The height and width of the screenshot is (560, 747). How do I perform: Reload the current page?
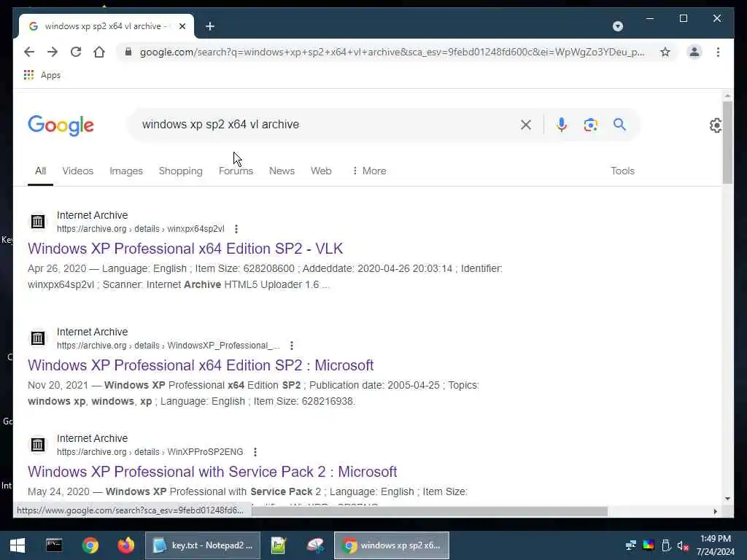(x=76, y=52)
